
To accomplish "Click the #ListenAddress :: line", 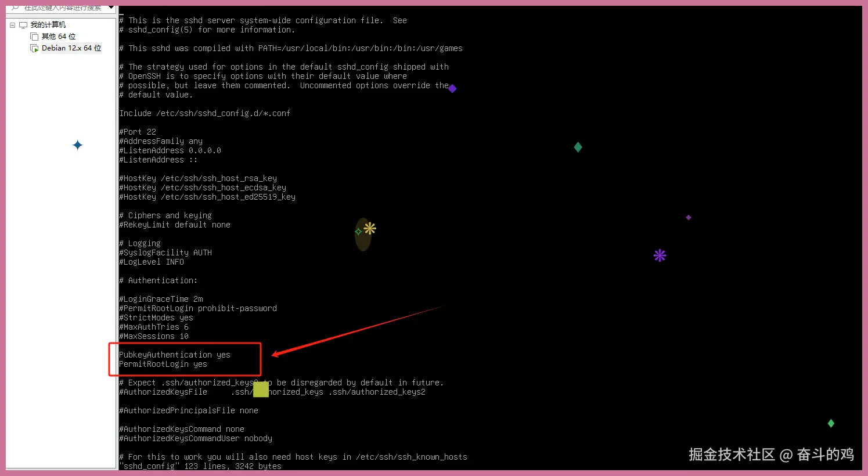I will click(x=159, y=160).
